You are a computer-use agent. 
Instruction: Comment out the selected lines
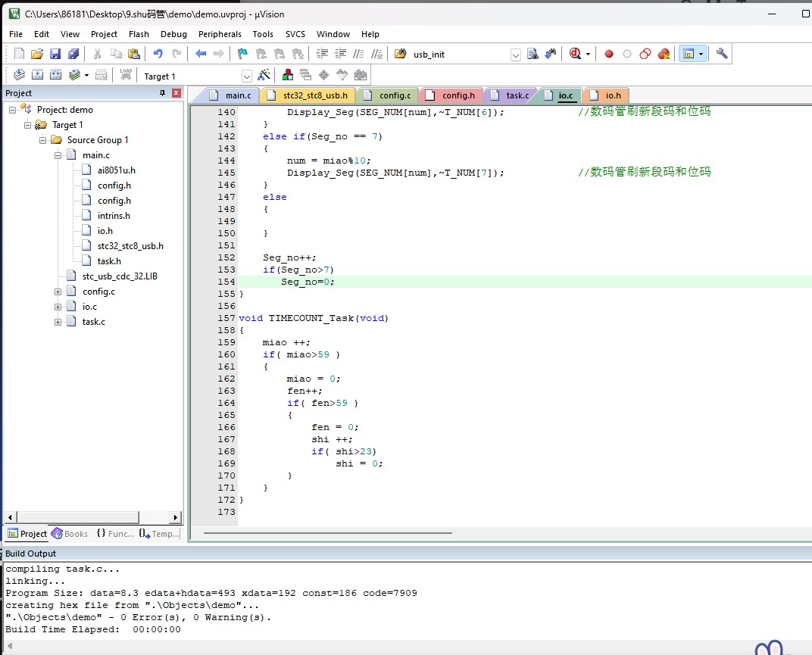pyautogui.click(x=358, y=54)
